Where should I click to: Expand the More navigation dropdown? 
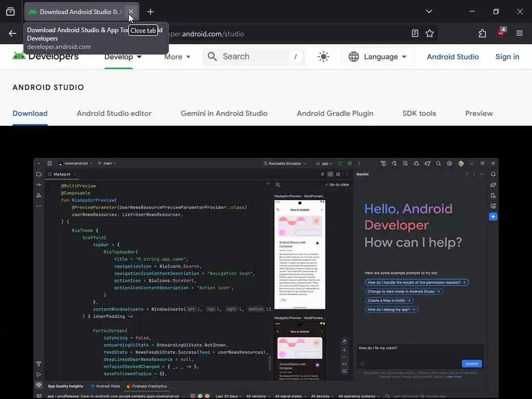(x=177, y=57)
